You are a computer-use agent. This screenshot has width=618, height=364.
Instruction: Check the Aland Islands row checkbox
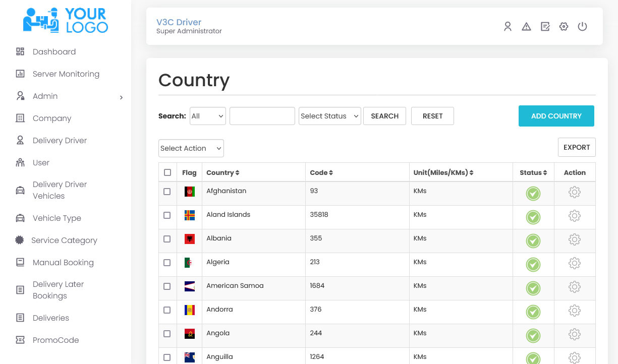point(167,215)
